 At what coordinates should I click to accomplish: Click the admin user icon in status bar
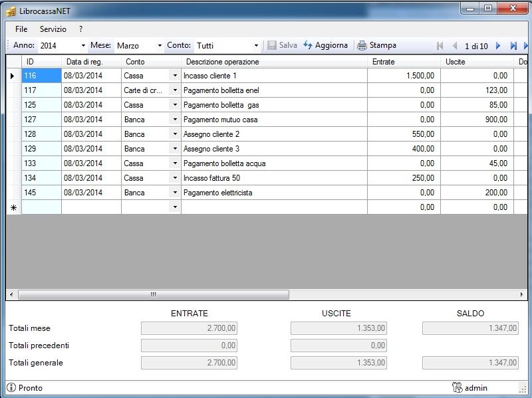[x=457, y=387]
